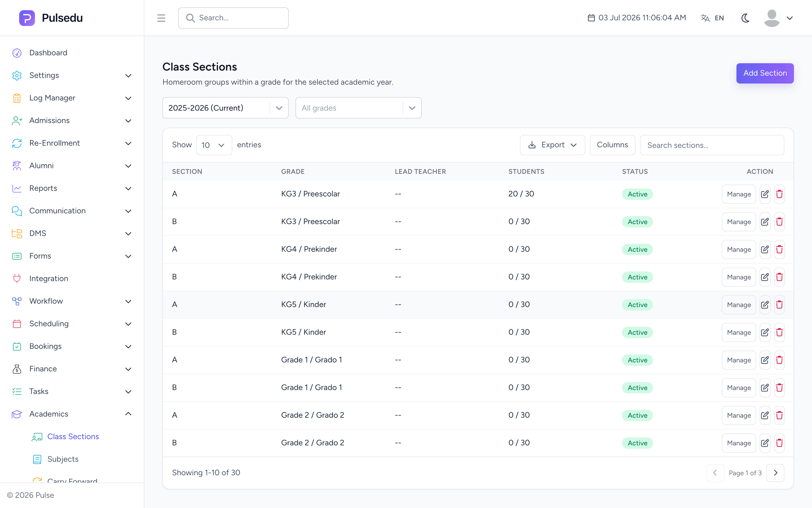The height and width of the screenshot is (508, 812).
Task: Manage section B of Grade 2 / Grado 2
Action: coord(738,443)
